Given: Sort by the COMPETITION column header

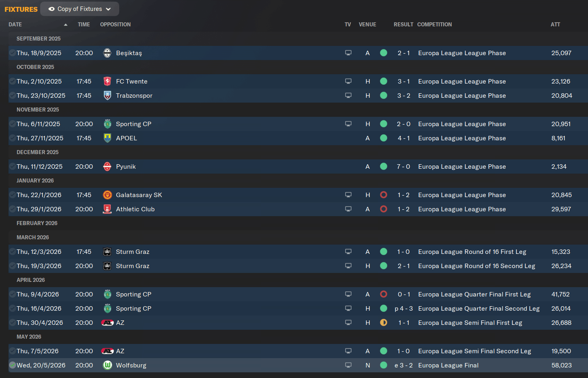Looking at the screenshot, I should [434, 25].
